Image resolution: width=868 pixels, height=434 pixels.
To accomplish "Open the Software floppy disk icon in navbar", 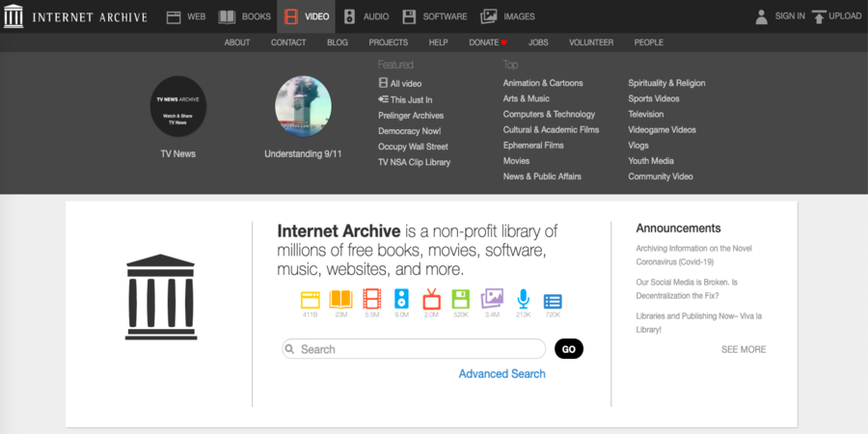I will click(409, 16).
